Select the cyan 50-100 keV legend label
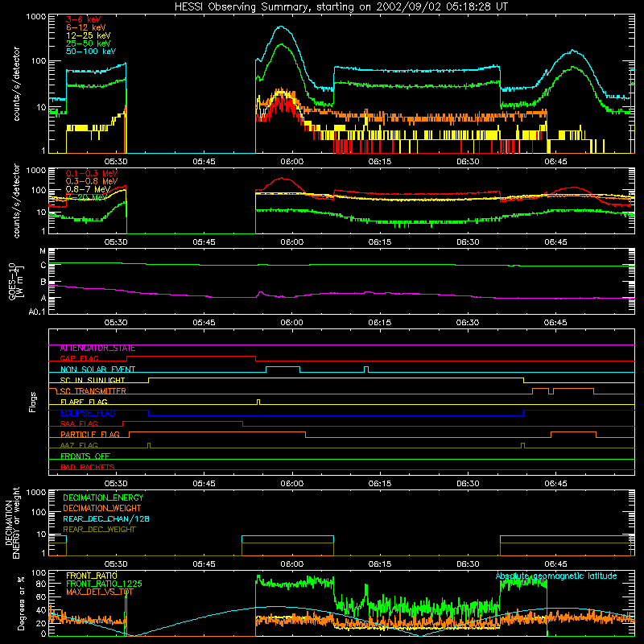The height and width of the screenshot is (644, 644). click(x=90, y=52)
